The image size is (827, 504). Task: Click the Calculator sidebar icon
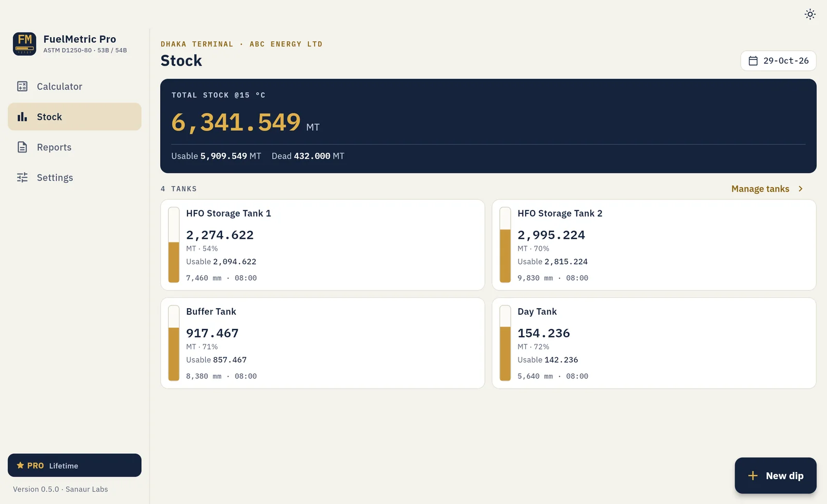click(22, 86)
